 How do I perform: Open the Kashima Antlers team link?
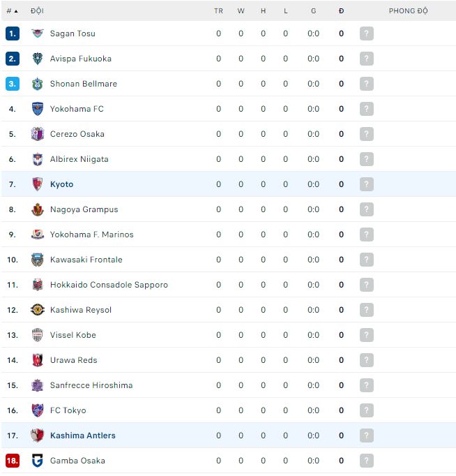point(82,436)
